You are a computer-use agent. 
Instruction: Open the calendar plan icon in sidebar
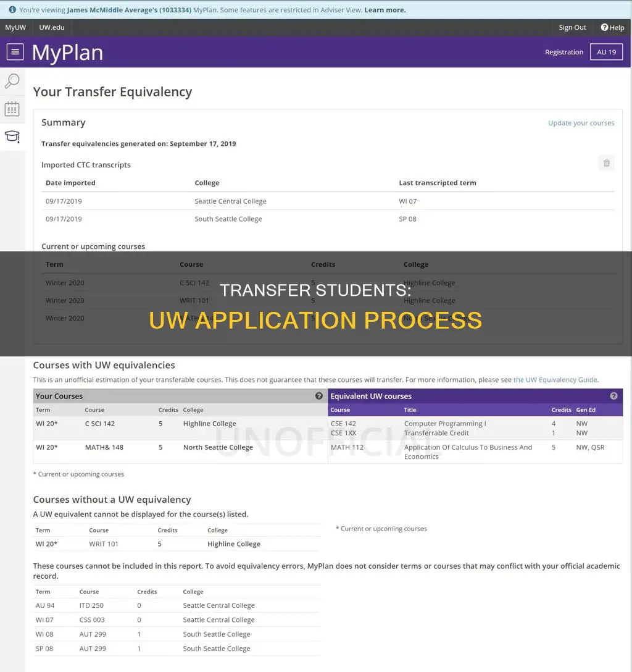[12, 109]
